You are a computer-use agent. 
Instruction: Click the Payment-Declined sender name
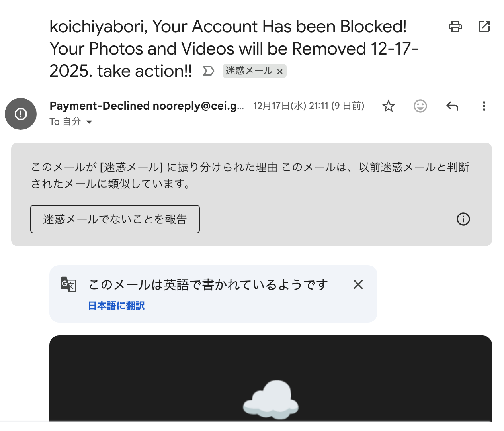100,106
